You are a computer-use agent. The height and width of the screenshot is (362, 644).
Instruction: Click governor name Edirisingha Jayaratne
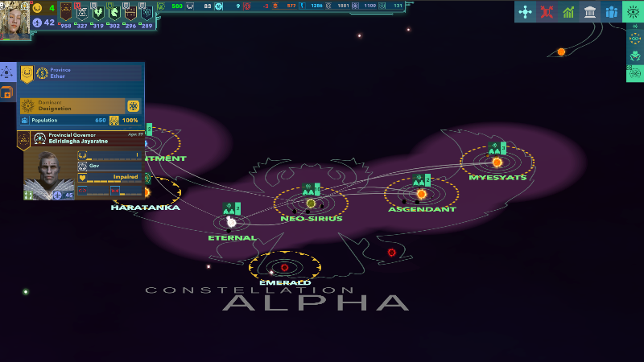click(78, 142)
